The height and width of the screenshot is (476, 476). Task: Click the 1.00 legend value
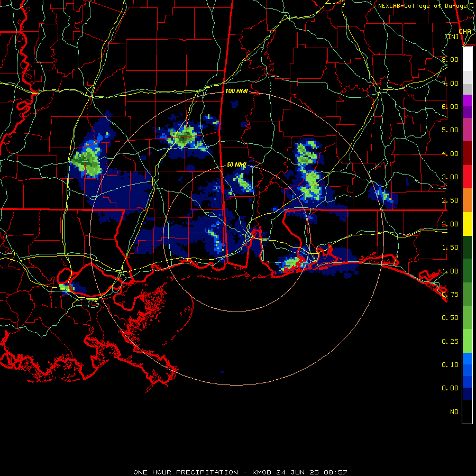coord(450,271)
